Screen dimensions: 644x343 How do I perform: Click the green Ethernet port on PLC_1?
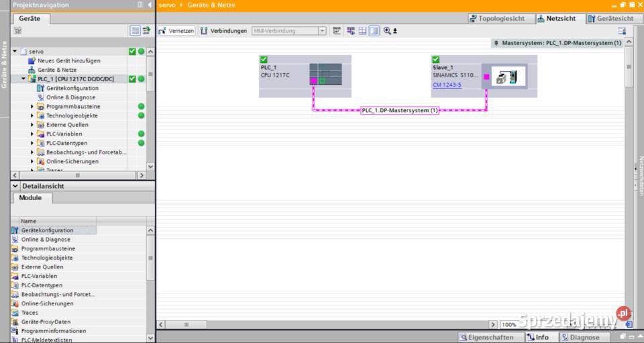click(x=322, y=81)
